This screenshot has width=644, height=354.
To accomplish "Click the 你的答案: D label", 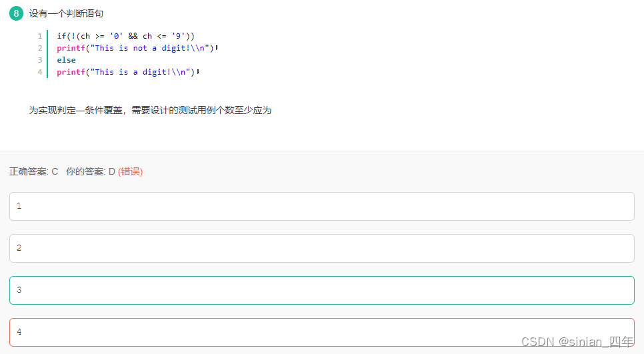I will pyautogui.click(x=91, y=171).
